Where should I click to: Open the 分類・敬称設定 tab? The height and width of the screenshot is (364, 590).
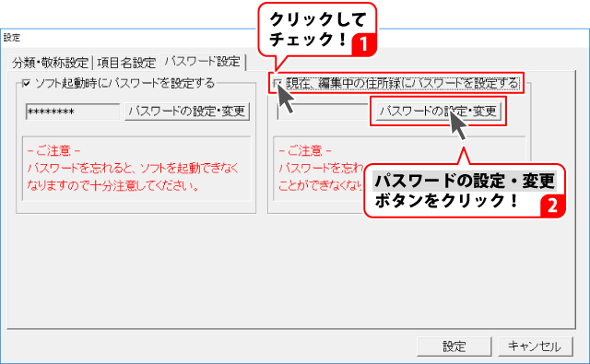coord(51,63)
